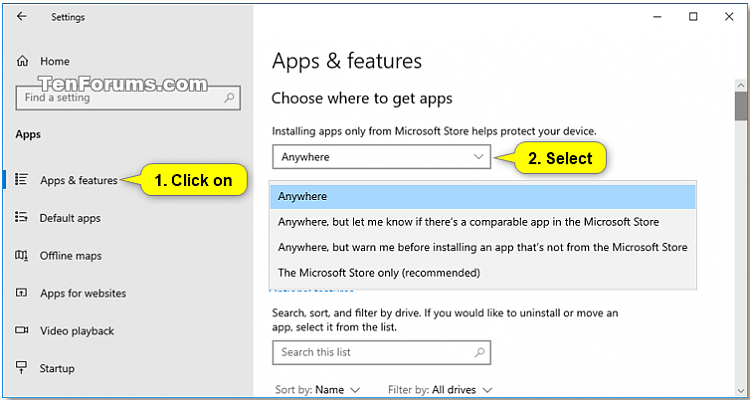Click the Apps section label in sidebar
This screenshot has width=750, height=400.
(x=28, y=134)
